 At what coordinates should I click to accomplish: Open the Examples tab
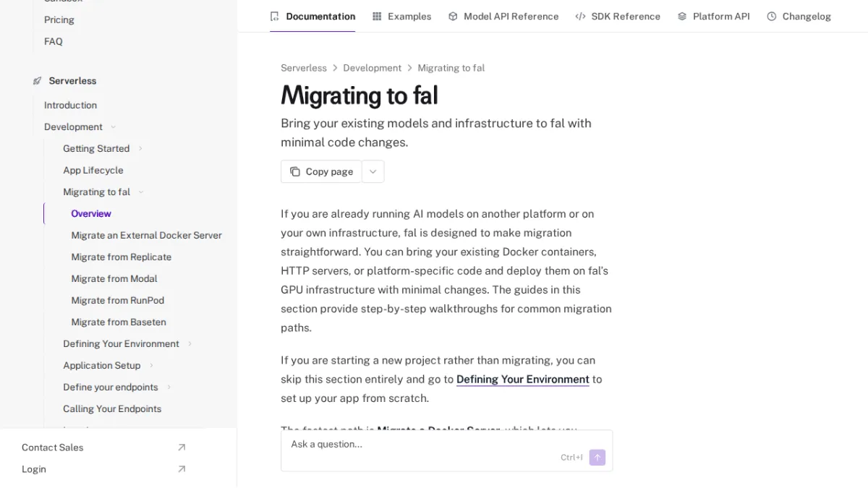pos(402,16)
